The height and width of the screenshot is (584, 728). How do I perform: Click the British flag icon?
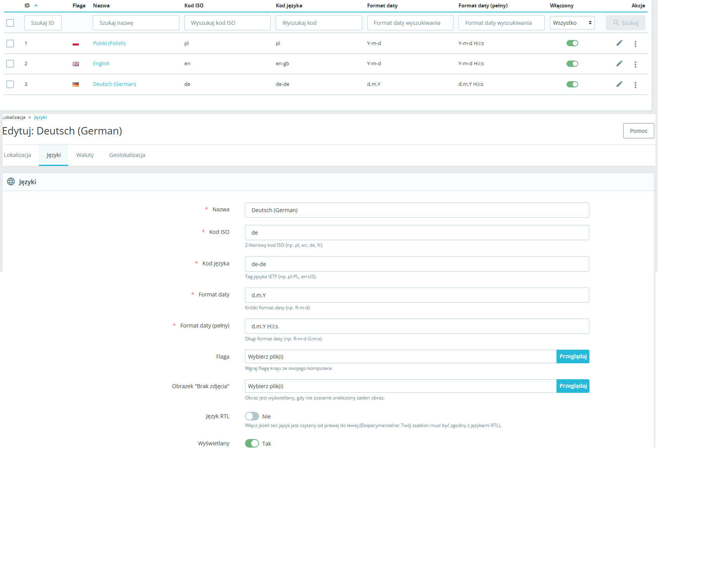(76, 64)
